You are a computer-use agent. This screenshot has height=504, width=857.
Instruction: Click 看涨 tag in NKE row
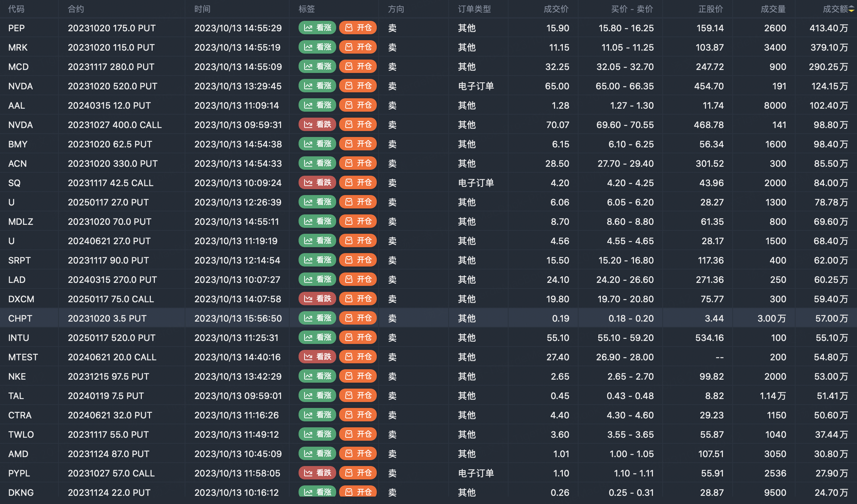click(x=317, y=376)
